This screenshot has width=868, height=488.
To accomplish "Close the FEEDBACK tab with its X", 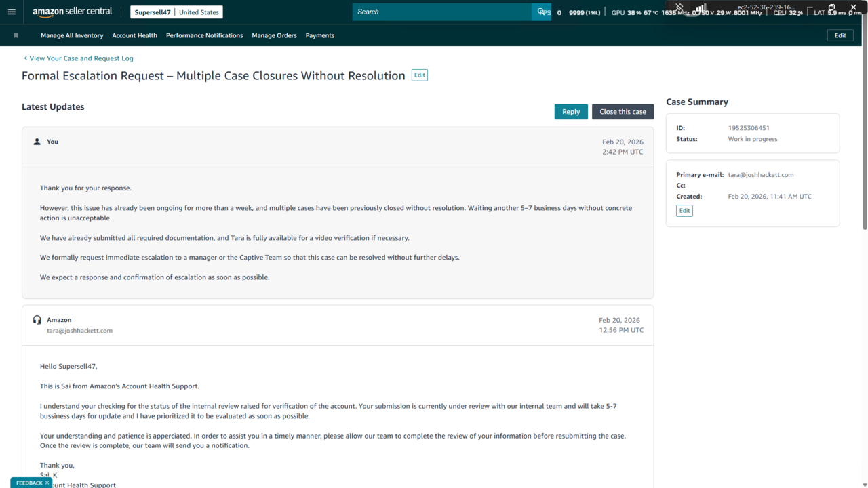I will (47, 483).
